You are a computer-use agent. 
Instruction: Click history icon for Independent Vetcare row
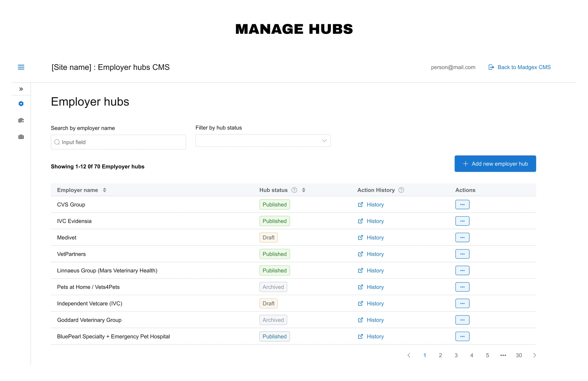coord(360,303)
